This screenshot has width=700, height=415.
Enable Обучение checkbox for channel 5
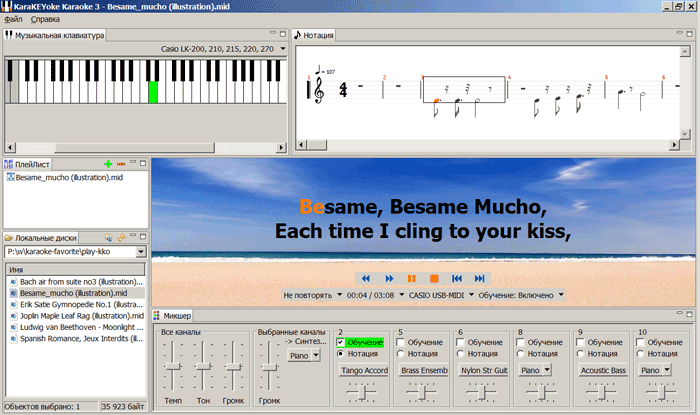coord(400,342)
